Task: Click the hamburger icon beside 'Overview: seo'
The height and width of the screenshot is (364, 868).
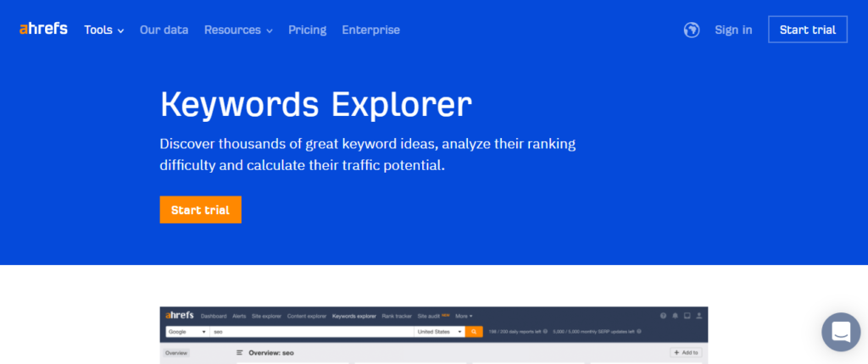Action: [x=240, y=352]
